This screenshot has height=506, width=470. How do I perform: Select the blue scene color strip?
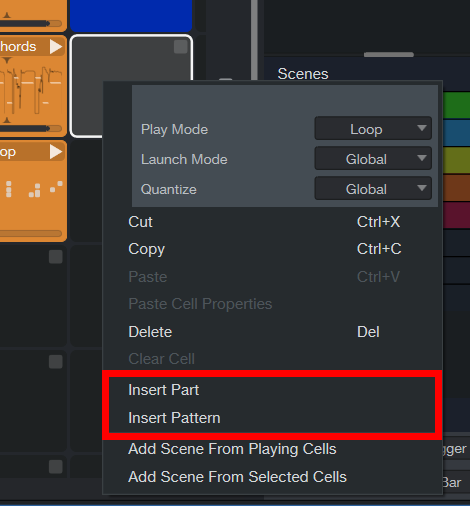click(x=457, y=133)
